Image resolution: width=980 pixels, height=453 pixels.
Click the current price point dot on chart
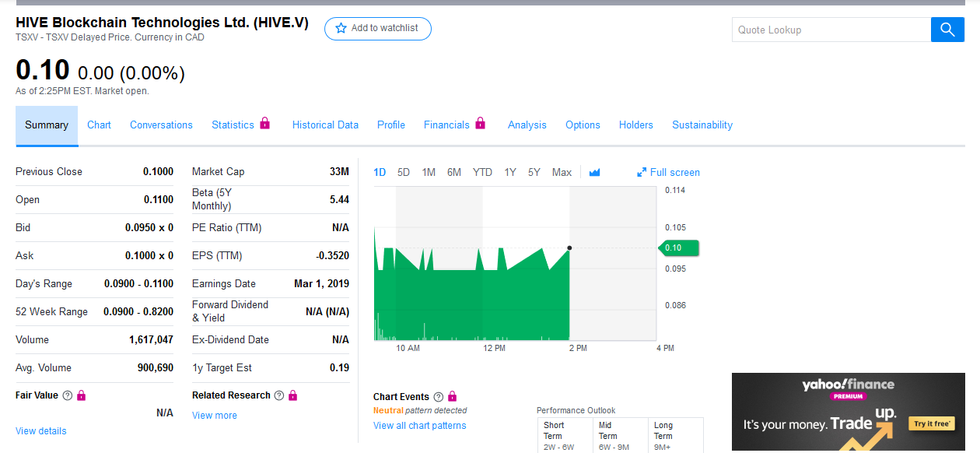tap(569, 248)
